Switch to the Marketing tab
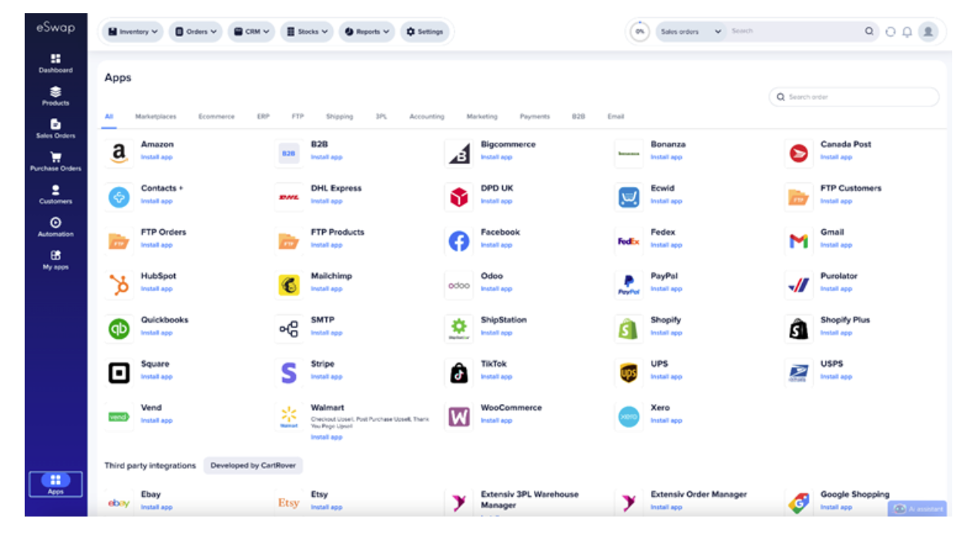This screenshot has height=545, width=980. point(482,116)
